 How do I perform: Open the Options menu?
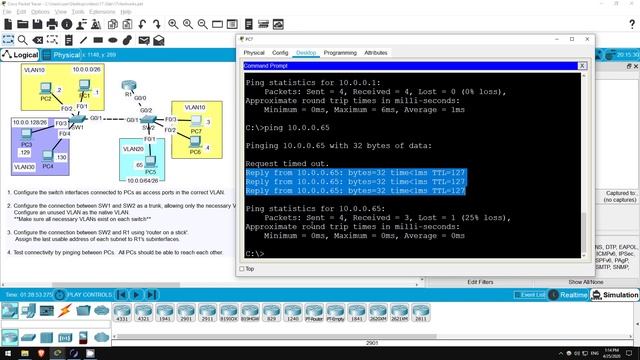coord(40,12)
